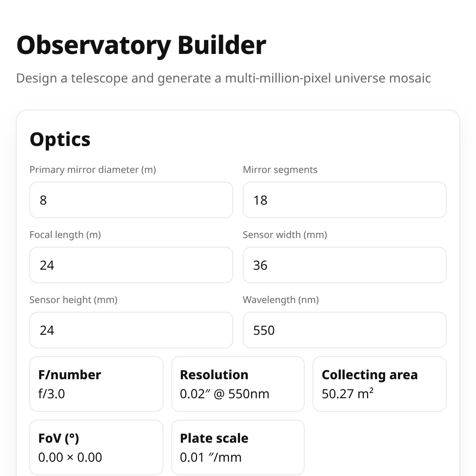
Task: Click the Wavelength field showing 550
Action: [345, 330]
